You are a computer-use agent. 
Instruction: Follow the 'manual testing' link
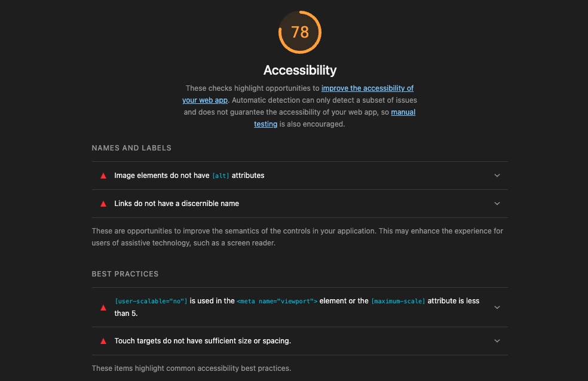[403, 112]
